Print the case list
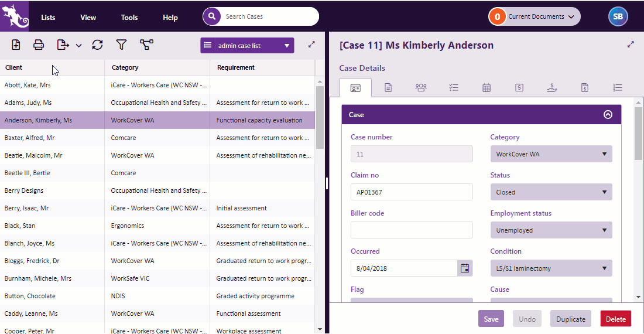 click(x=39, y=45)
